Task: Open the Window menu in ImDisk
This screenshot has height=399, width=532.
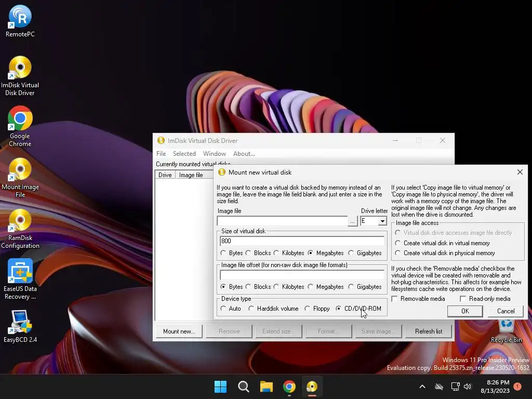Action: [x=215, y=154]
